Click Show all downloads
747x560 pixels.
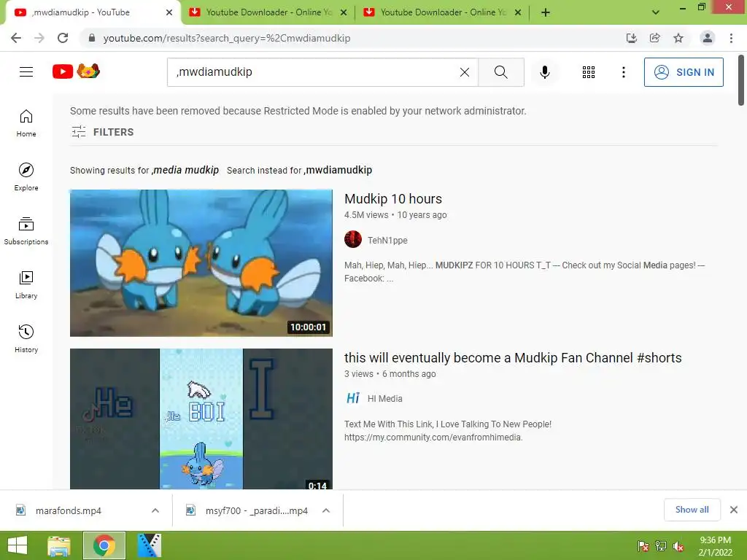tap(692, 510)
